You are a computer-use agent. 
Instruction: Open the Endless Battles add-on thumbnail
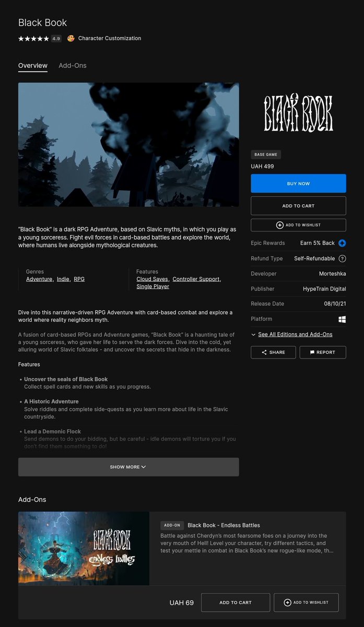(84, 548)
